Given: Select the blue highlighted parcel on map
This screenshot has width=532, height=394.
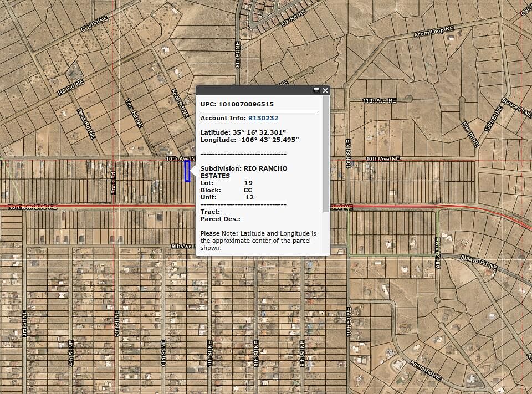Looking at the screenshot, I should (187, 171).
